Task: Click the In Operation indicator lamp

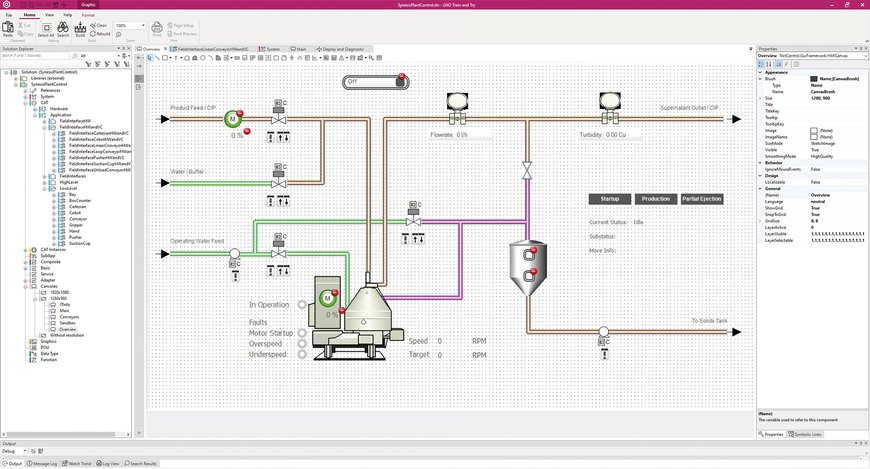Action: 302,304
